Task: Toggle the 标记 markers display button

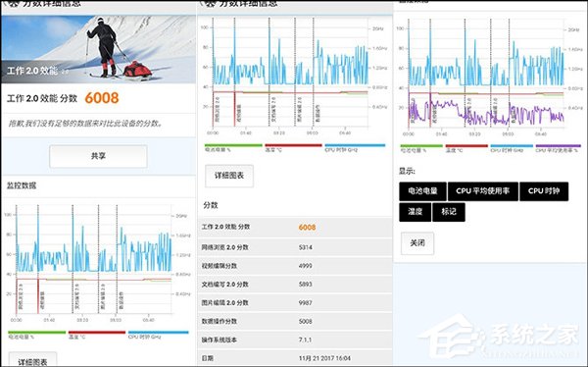Action: coord(449,212)
